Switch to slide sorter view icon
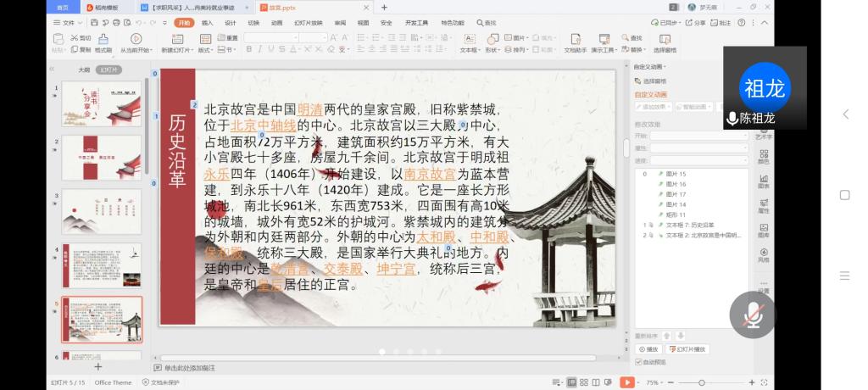 [x=584, y=382]
